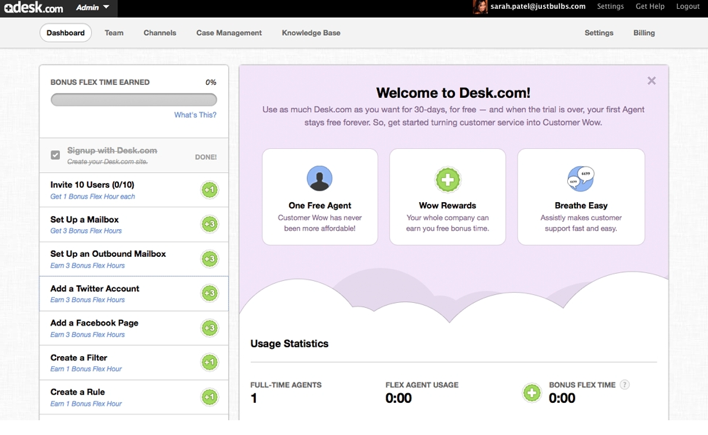Click the +3 badge for Set Up a Mailbox
The width and height of the screenshot is (708, 435).
[x=209, y=224]
